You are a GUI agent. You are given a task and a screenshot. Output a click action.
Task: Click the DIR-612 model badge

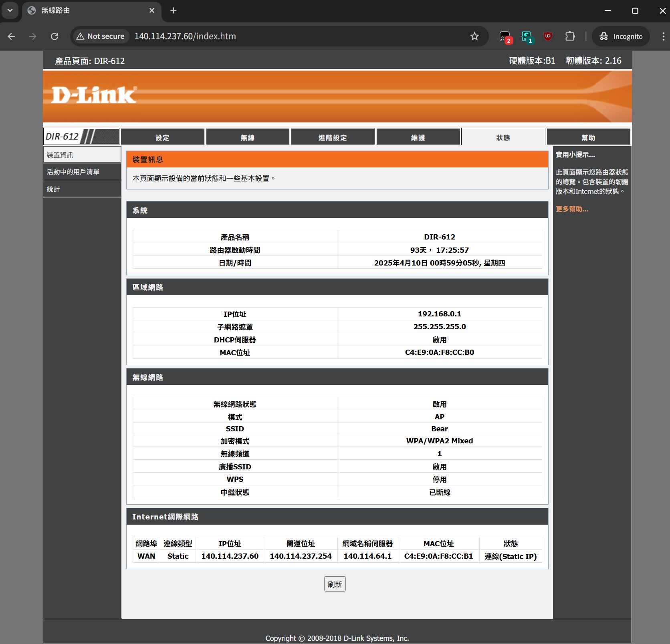81,136
